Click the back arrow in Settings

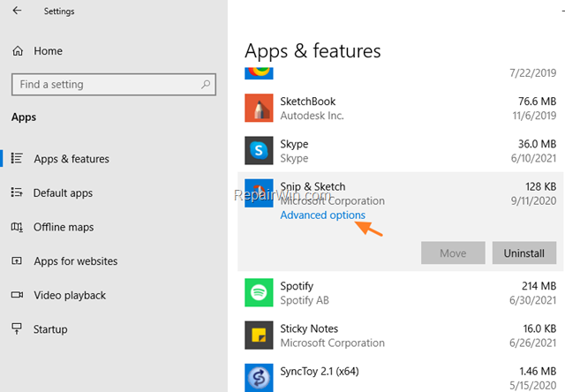[17, 11]
